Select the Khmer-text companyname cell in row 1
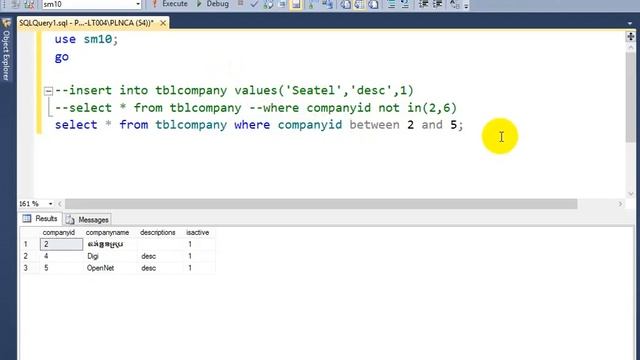This screenshot has width=640, height=360. click(x=110, y=244)
